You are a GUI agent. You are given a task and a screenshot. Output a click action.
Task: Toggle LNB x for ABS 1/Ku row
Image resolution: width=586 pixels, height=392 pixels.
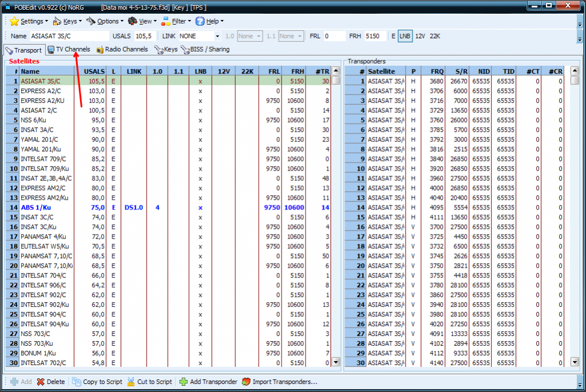pos(200,208)
